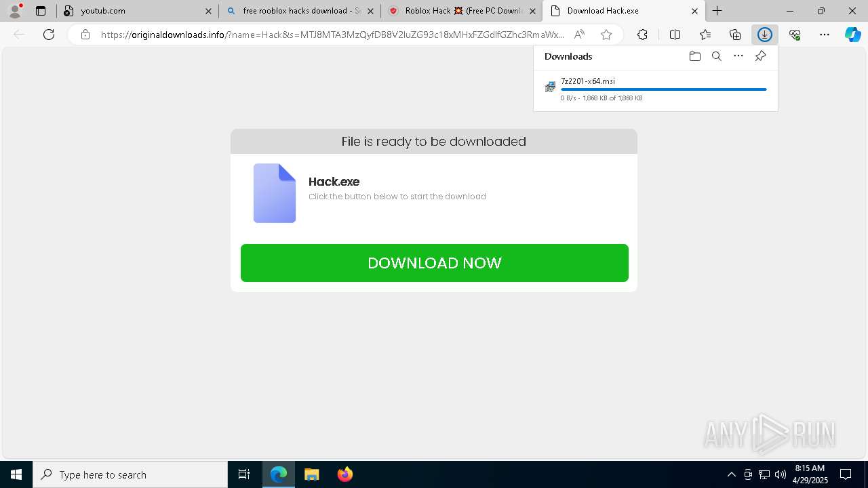This screenshot has width=868, height=488.
Task: Select the Download Hack.exe tab
Action: coord(624,11)
